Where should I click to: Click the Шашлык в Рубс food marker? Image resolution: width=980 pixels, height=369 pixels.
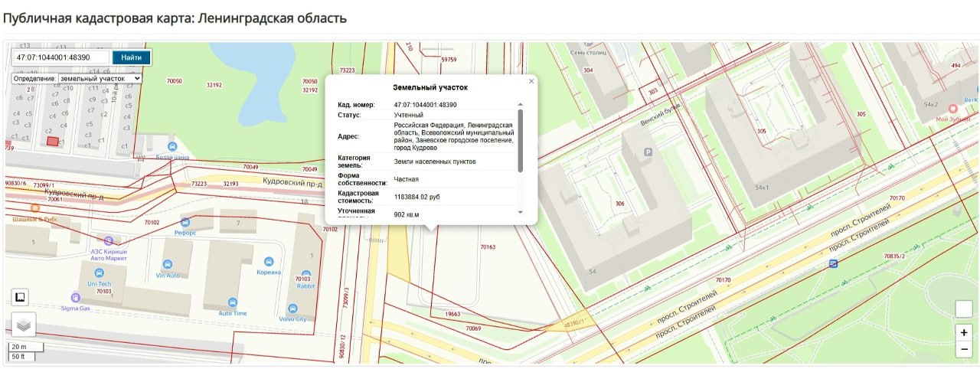tap(34, 208)
